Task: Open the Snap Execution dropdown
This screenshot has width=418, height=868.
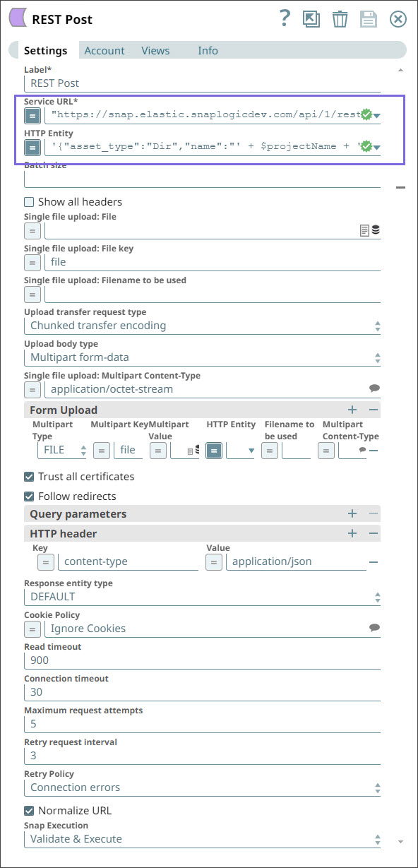Action: click(x=378, y=839)
